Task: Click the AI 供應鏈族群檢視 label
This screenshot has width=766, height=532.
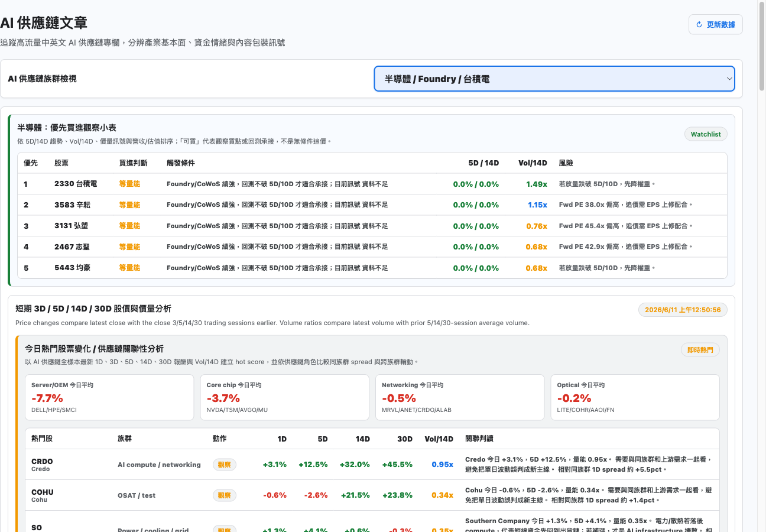Action: [x=42, y=79]
